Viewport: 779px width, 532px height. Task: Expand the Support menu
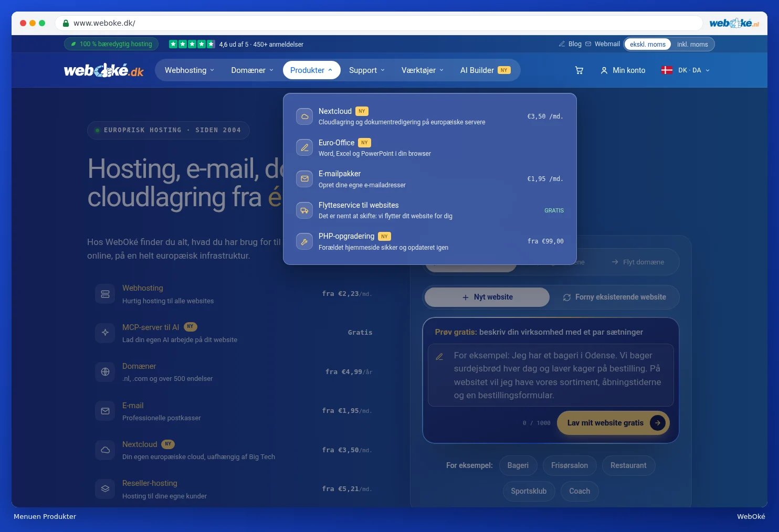click(x=367, y=70)
